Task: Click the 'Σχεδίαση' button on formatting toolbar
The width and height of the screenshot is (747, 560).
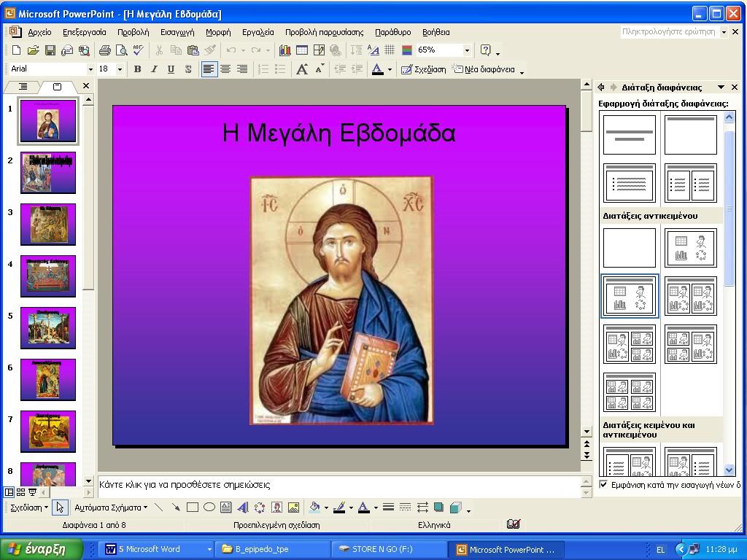Action: tap(424, 69)
